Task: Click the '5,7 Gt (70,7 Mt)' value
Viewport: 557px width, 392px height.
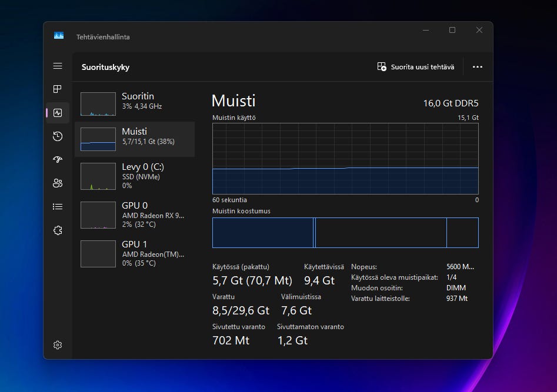Action: point(252,280)
